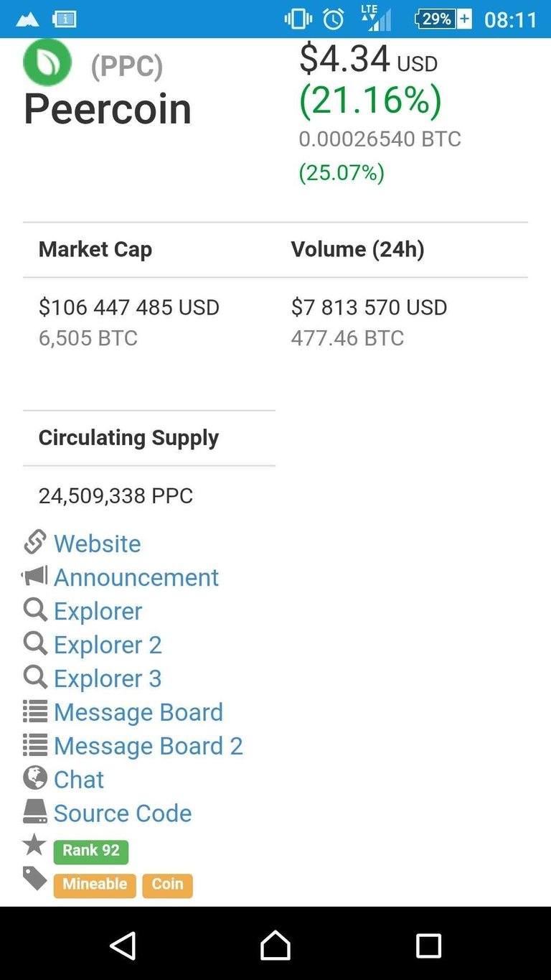Tap the drive icon beside Source Code
Image resolution: width=551 pixels, height=980 pixels.
pyautogui.click(x=35, y=812)
